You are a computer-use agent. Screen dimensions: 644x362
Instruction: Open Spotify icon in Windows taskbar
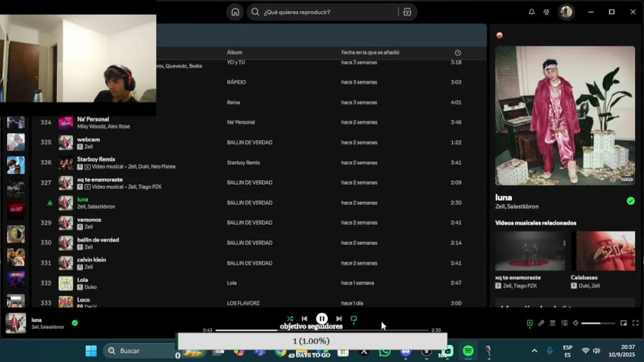click(468, 351)
